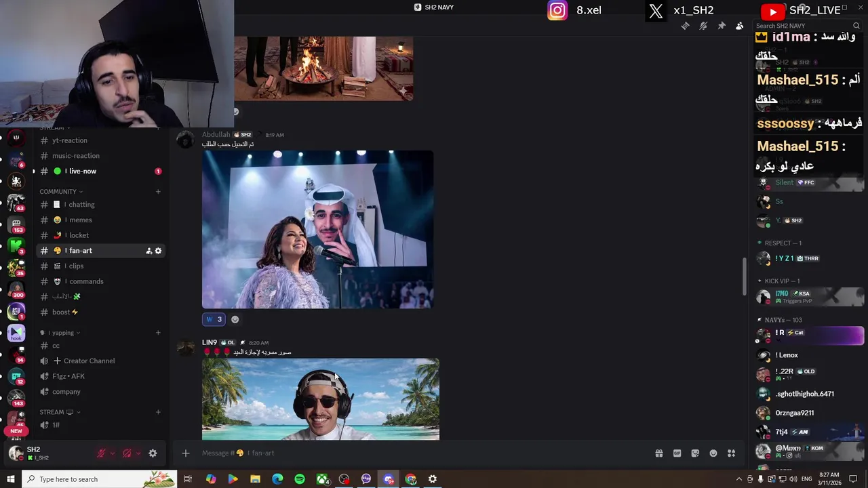The width and height of the screenshot is (868, 488).
Task: Open Microsoft Edge from the taskbar
Action: coord(277,479)
